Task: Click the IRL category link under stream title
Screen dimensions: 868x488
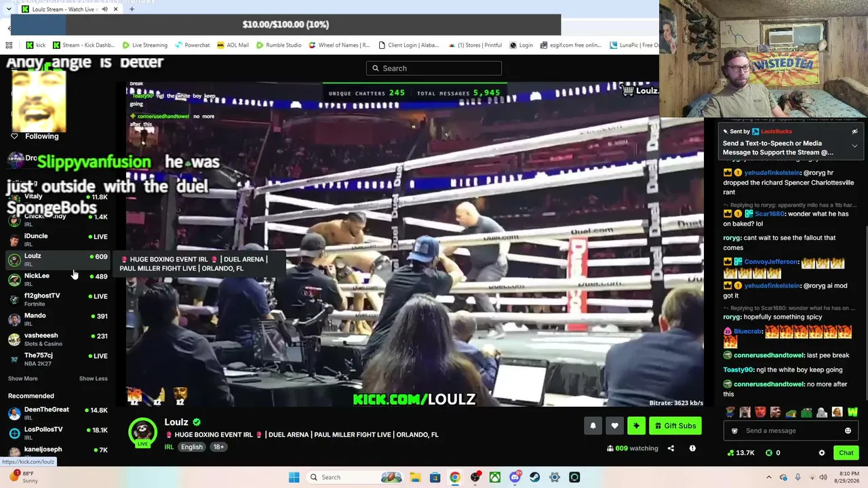Action: (169, 447)
